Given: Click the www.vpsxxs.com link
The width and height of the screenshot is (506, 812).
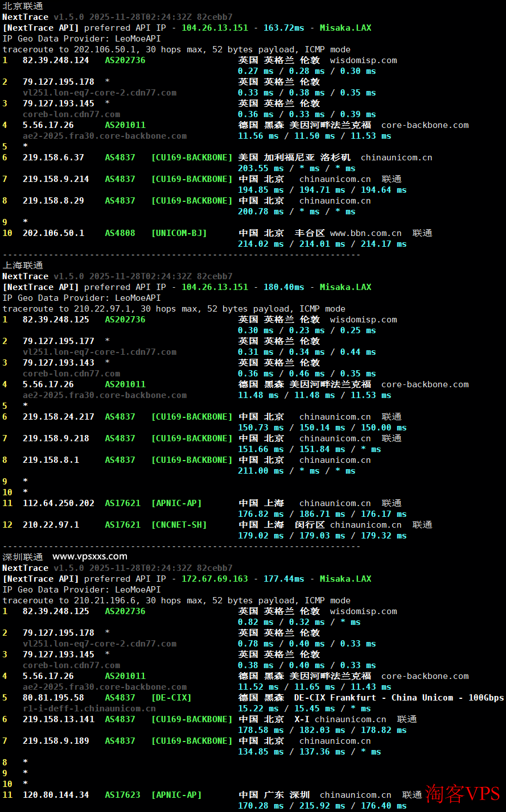Looking at the screenshot, I should [x=87, y=556].
